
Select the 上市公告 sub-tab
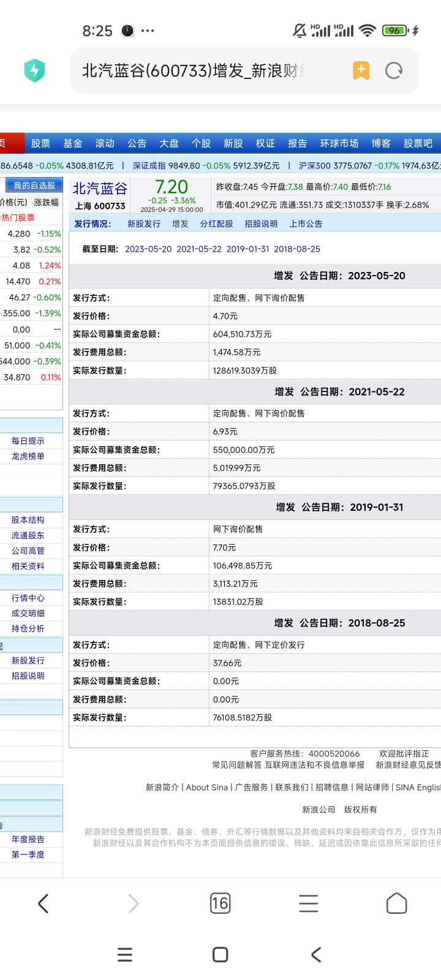tap(306, 224)
